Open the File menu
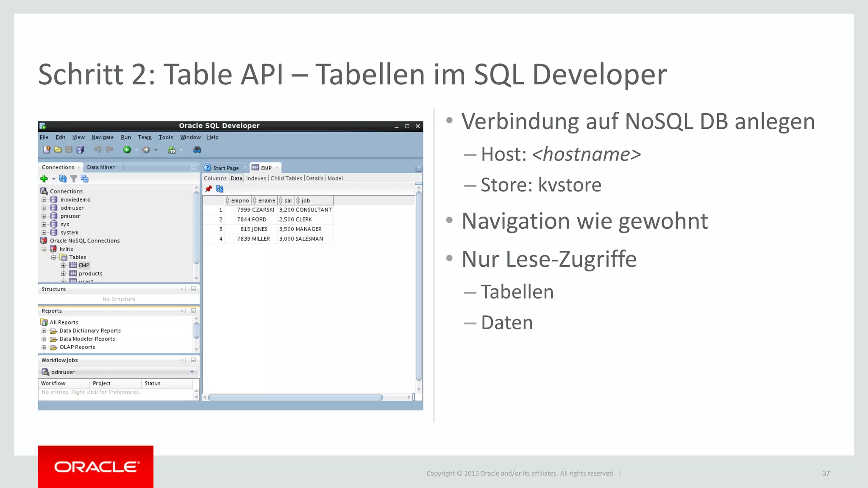 44,137
